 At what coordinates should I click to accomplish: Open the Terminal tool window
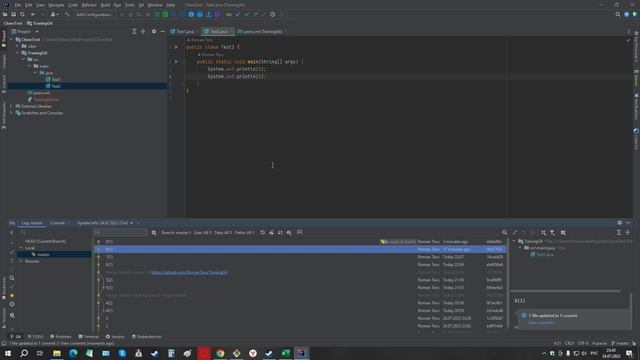click(88, 337)
